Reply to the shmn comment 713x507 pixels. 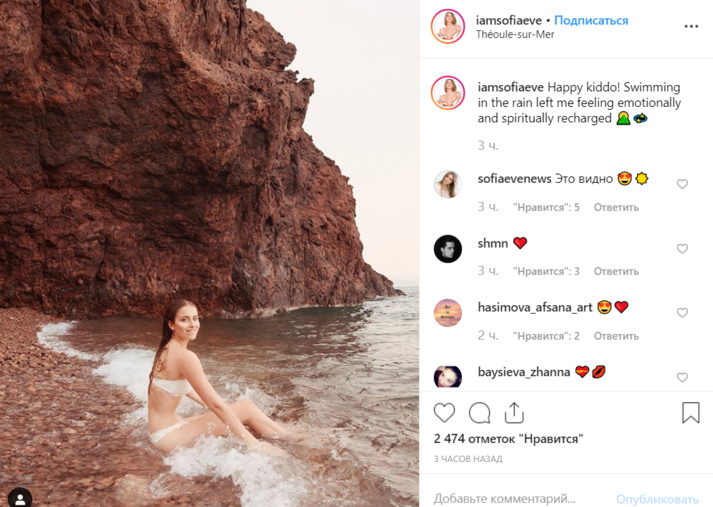click(616, 271)
